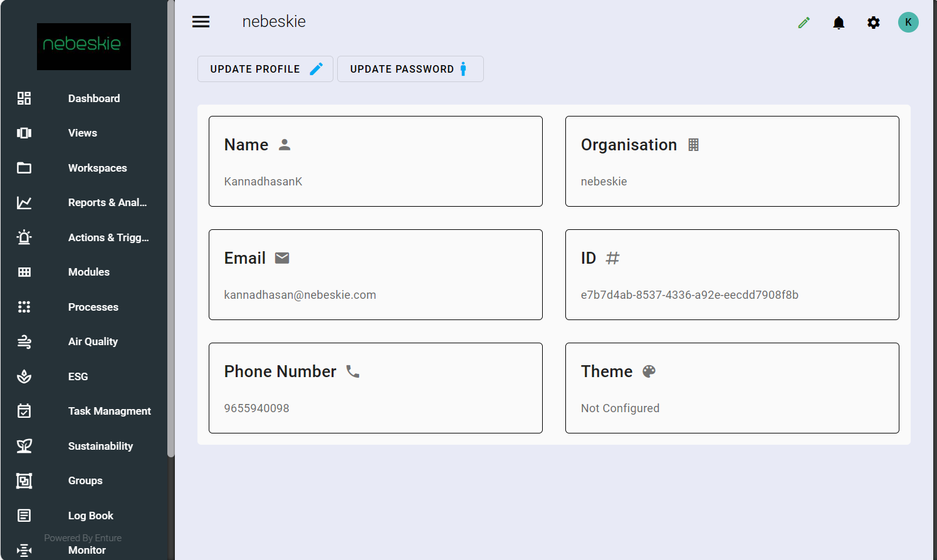Click the hamburger menu icon

[x=201, y=22]
